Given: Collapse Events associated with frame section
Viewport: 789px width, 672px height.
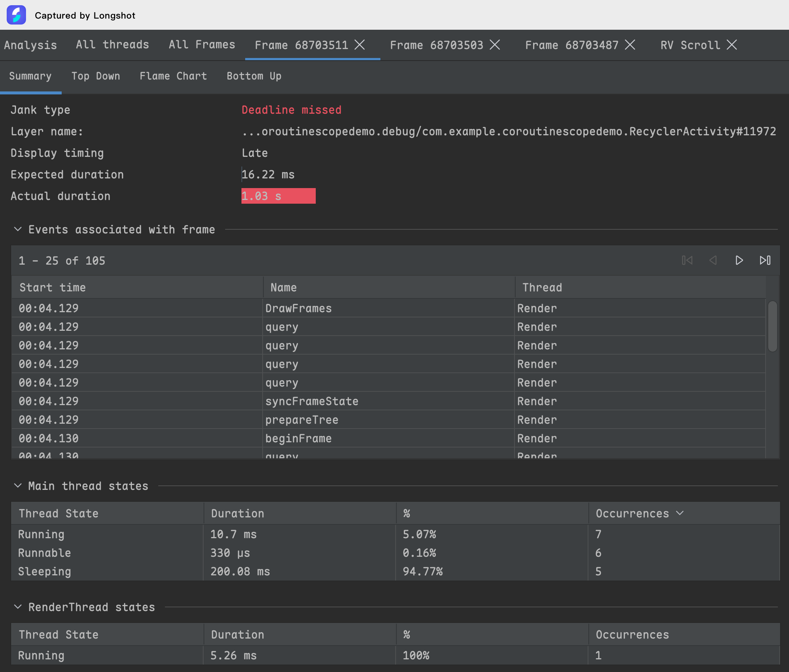Looking at the screenshot, I should (x=17, y=229).
